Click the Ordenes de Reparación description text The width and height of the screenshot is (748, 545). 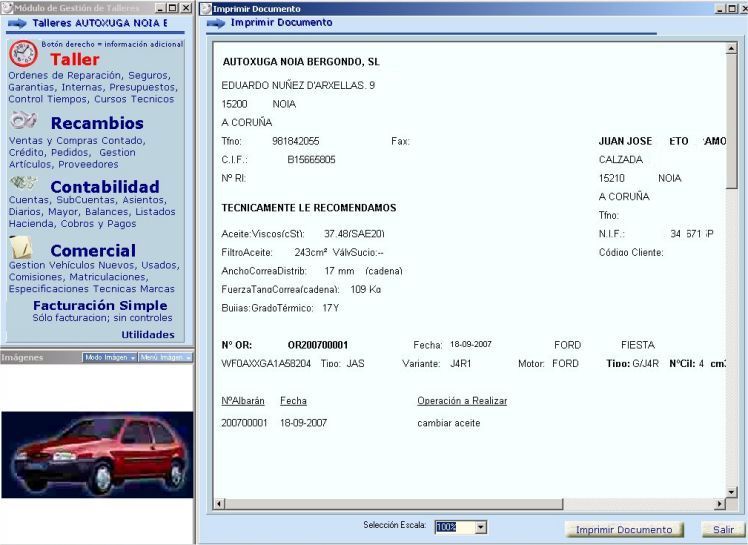(x=93, y=87)
